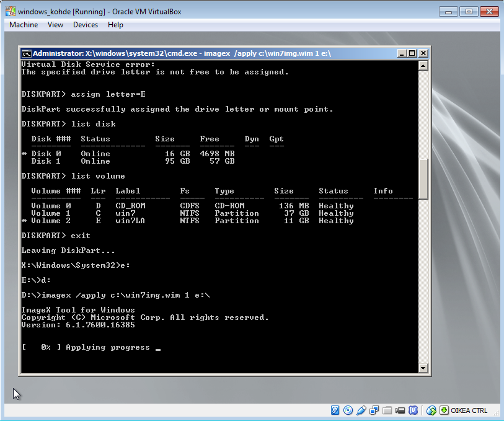Screen dimensions: 504x421
Task: Click the USB devices status icon
Action: tap(361, 410)
